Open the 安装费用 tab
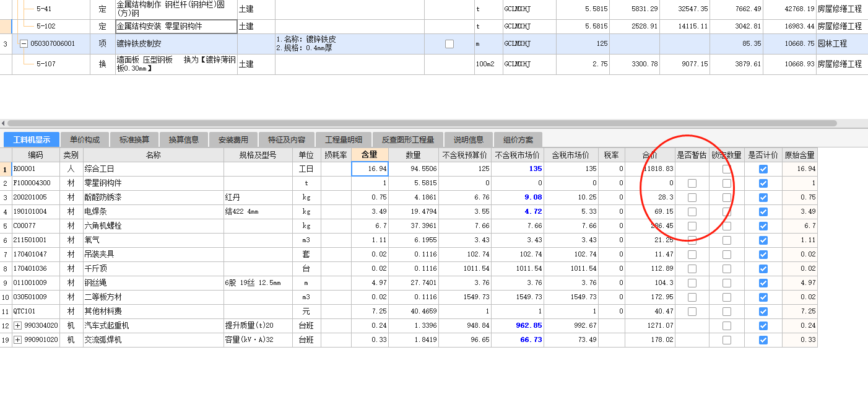 pyautogui.click(x=233, y=139)
